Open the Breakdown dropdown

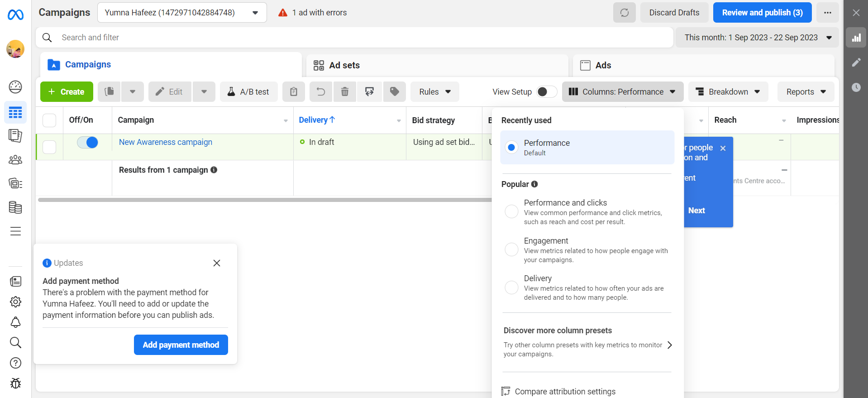point(728,92)
